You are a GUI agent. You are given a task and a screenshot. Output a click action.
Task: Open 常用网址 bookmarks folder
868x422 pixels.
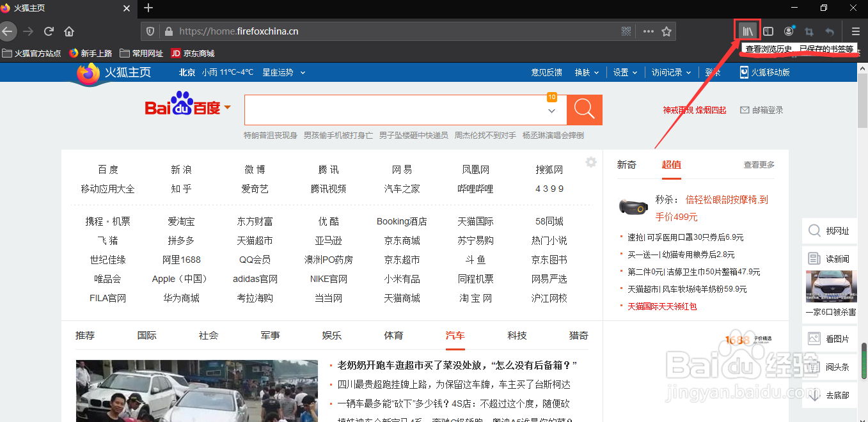[142, 54]
